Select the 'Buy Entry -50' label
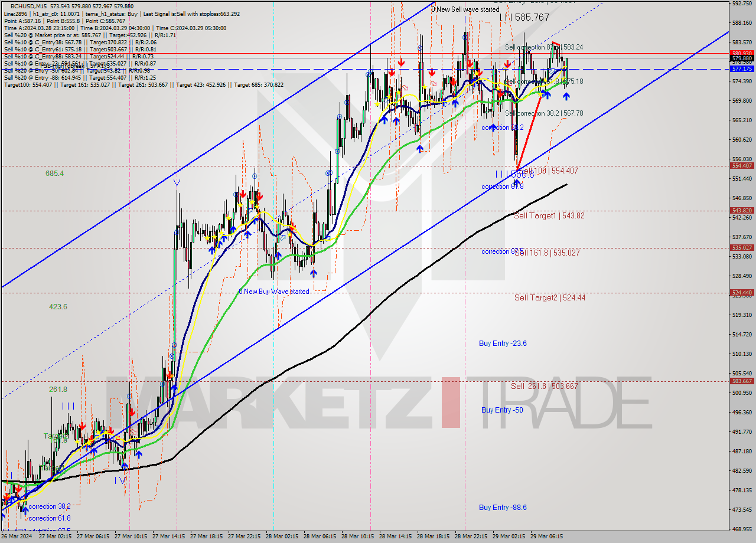The width and height of the screenshot is (756, 543). pos(502,410)
